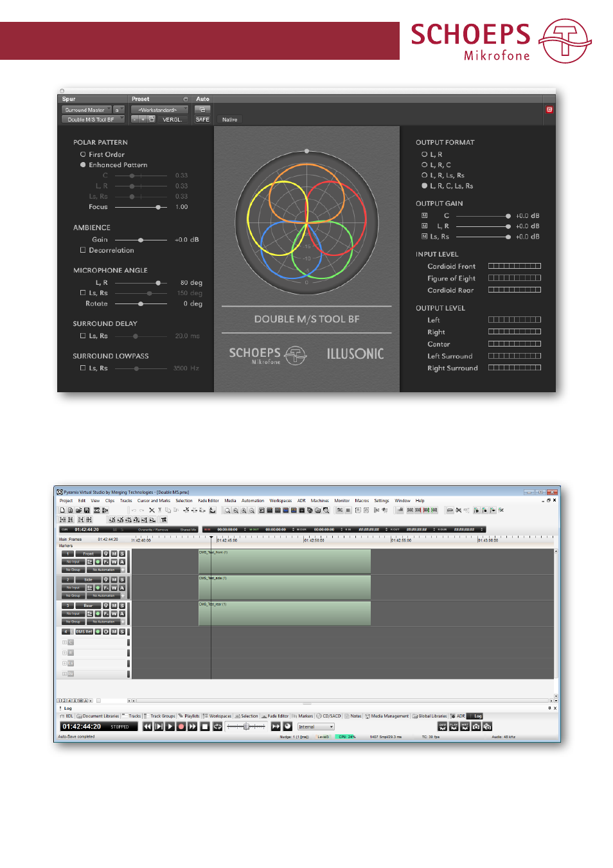Click the Save project floppy icon
This screenshot has height=868, width=613.
87,510
